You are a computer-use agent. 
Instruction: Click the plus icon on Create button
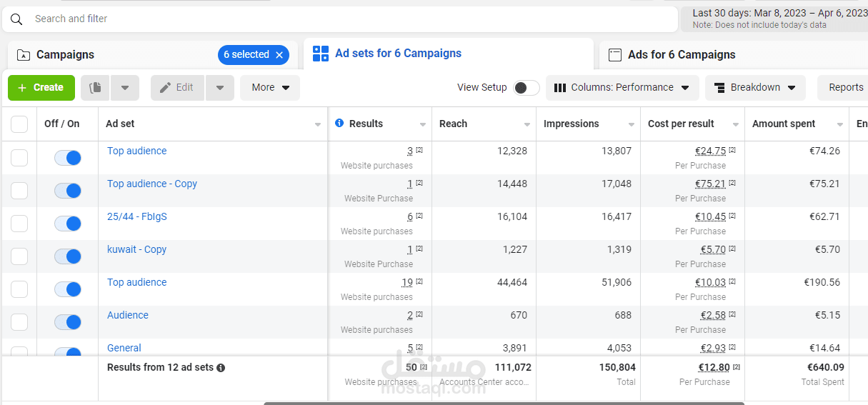(x=22, y=88)
